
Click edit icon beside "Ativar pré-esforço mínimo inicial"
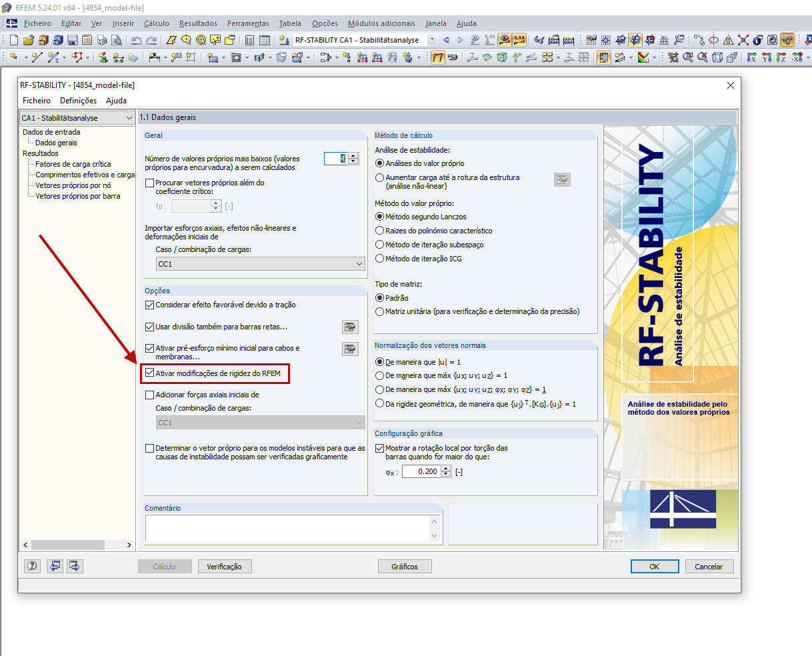coord(350,349)
